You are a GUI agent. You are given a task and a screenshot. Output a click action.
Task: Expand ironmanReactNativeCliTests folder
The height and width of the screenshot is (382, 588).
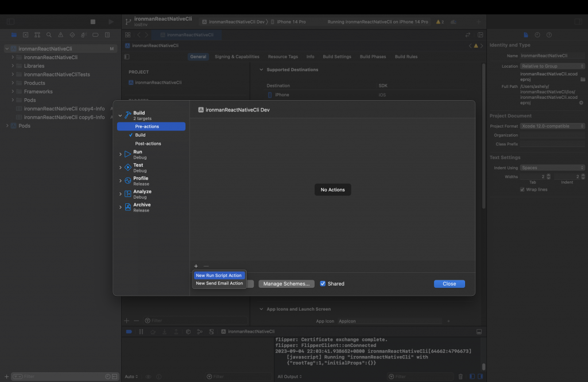click(13, 74)
